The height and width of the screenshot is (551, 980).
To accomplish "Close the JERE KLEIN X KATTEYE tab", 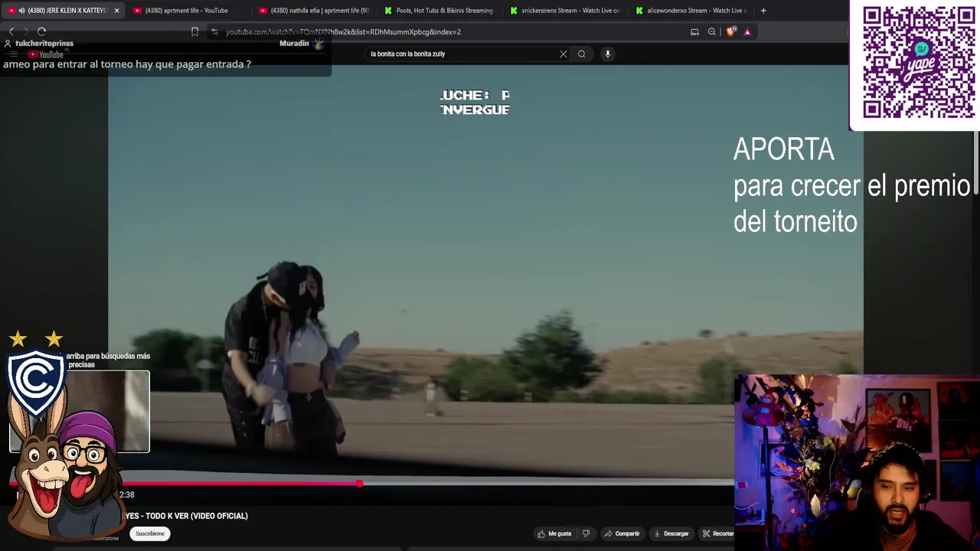I will point(116,11).
